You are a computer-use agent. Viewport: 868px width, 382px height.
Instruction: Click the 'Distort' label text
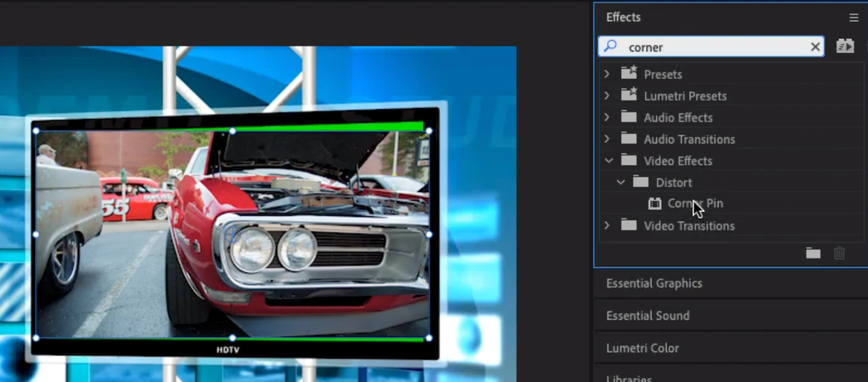(674, 183)
